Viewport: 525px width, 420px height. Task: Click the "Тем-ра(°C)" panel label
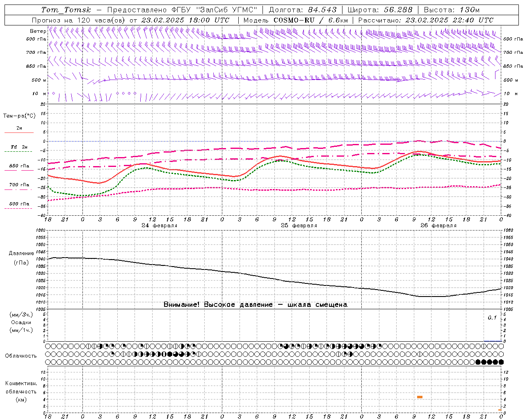(19, 116)
